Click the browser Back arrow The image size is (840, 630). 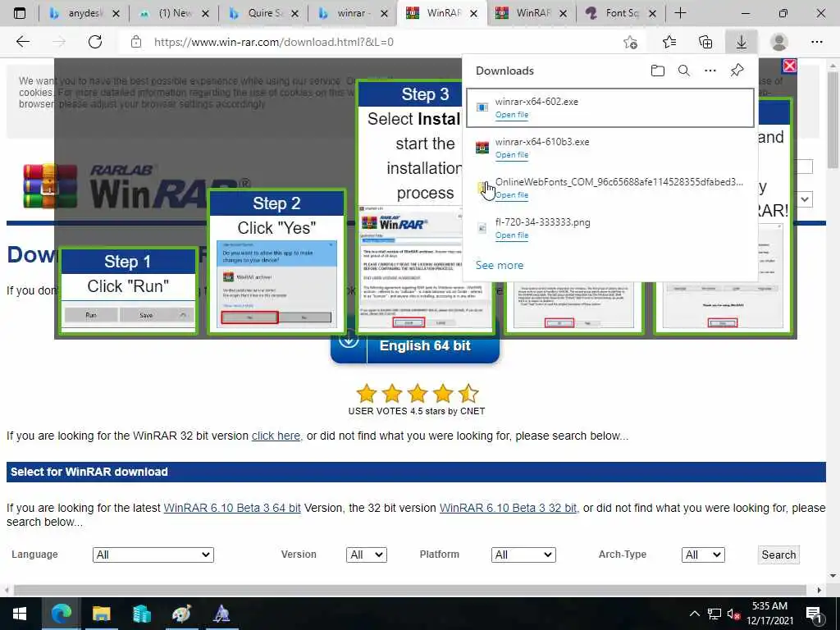tap(22, 42)
